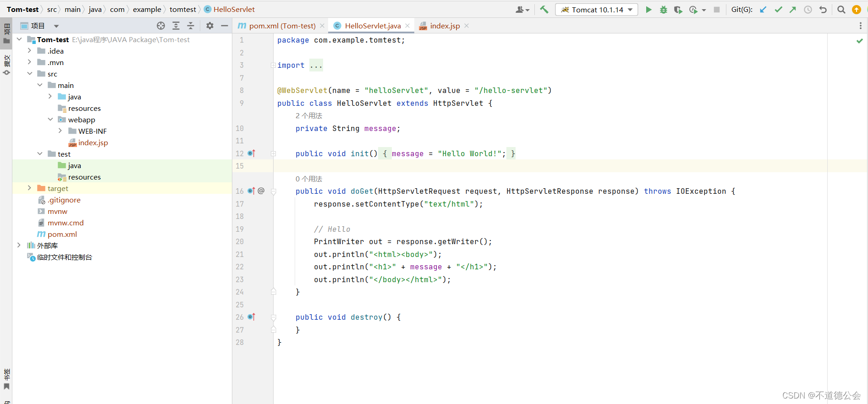Start debugging with the green bug icon
Viewport: 868px width, 404px height.
[x=663, y=10]
